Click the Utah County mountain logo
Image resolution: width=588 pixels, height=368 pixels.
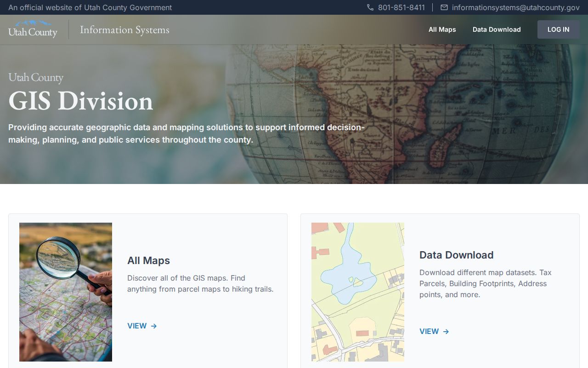(x=33, y=29)
